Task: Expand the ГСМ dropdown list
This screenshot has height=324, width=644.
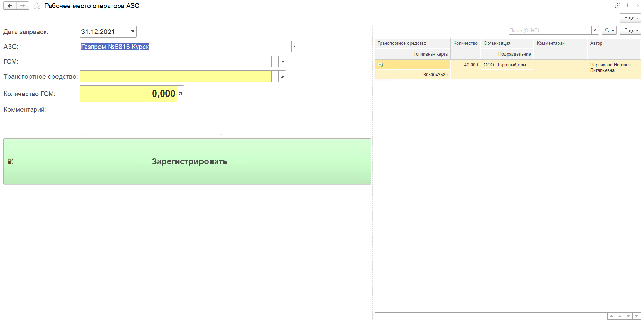Action: coord(275,61)
